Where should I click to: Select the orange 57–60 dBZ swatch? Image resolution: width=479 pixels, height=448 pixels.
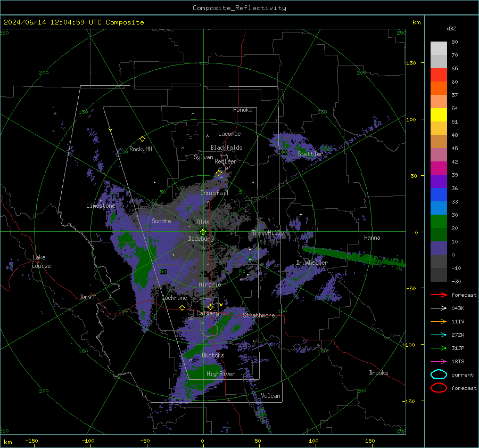[439, 88]
